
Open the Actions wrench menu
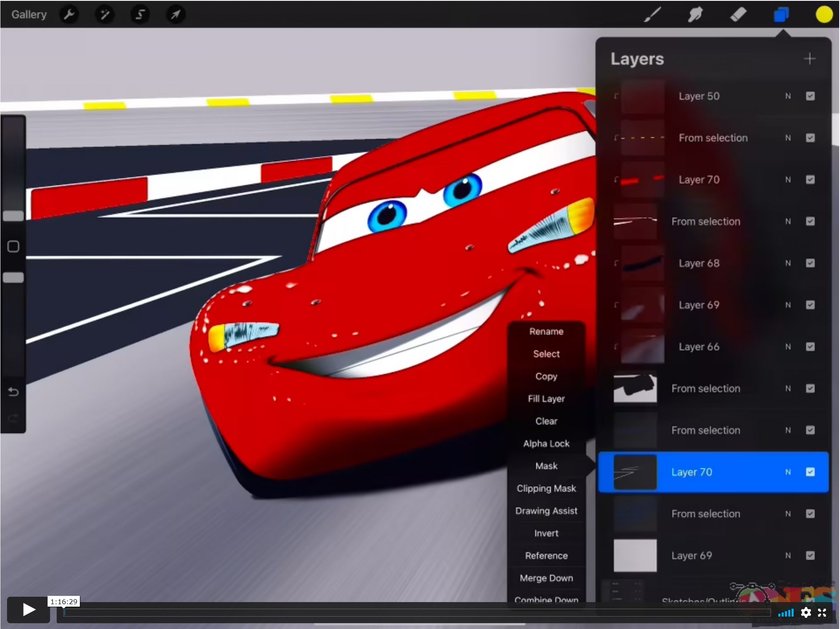pos(69,14)
